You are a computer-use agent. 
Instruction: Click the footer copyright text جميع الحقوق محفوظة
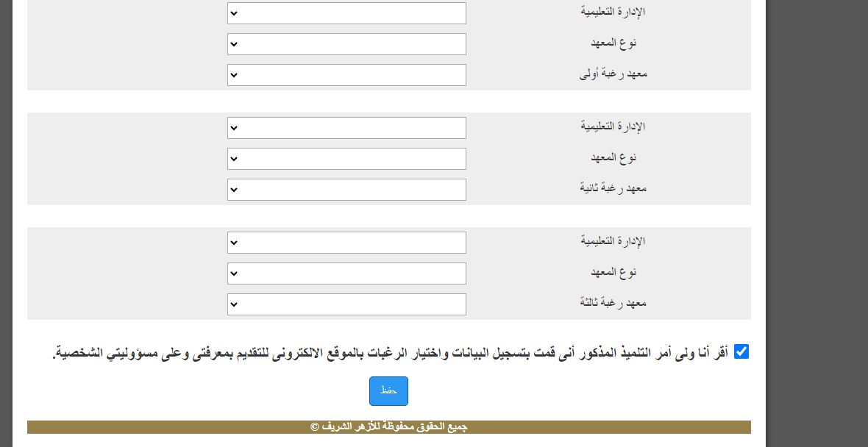pos(389,427)
